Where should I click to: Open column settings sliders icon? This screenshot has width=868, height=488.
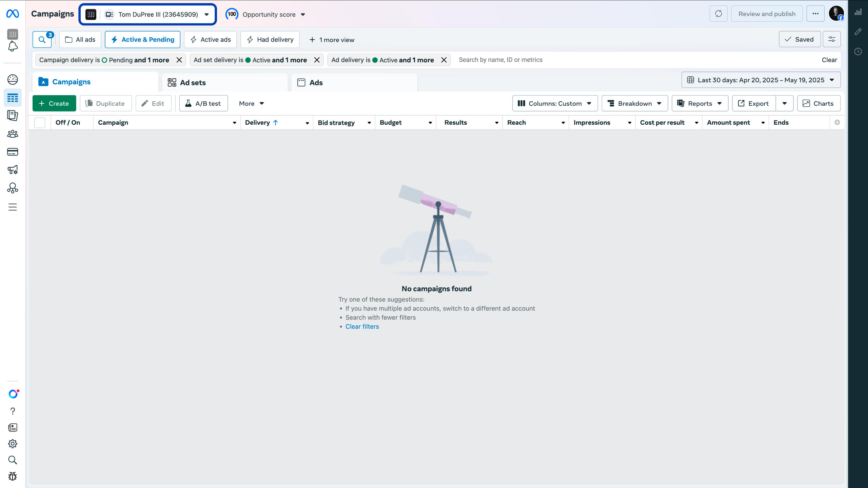coord(831,39)
